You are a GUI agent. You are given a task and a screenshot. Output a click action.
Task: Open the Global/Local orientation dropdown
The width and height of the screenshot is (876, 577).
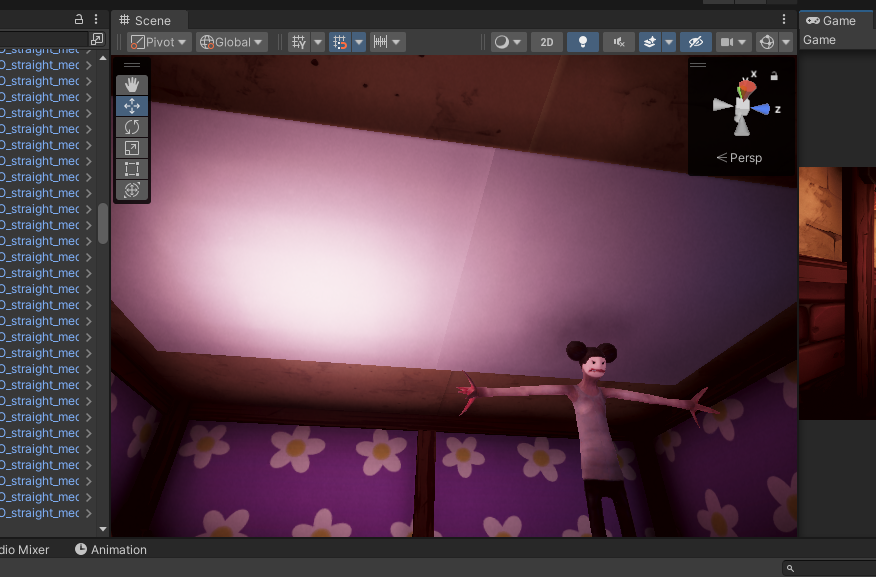230,42
